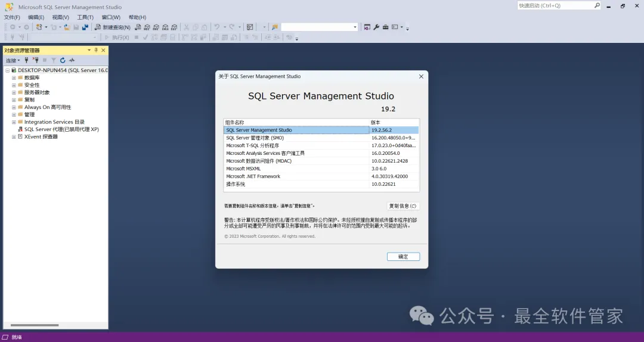The width and height of the screenshot is (644, 342).
Task: Expand the XEvent 探查器 node
Action: click(14, 136)
